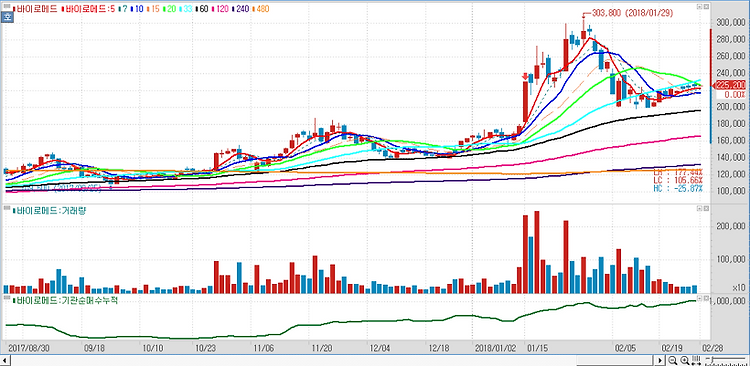Image resolution: width=750 pixels, height=366 pixels.
Task: Click the right arrow of the horizontal scrollbar
Action: [660, 360]
